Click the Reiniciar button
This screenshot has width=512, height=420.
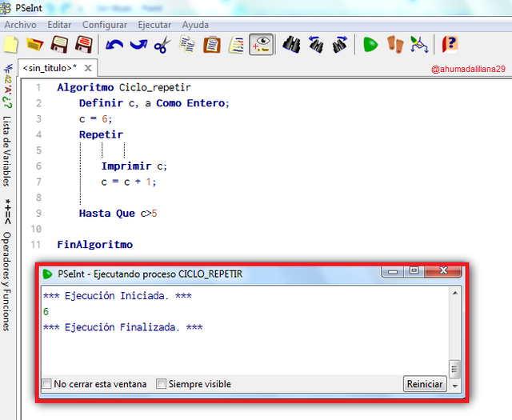click(425, 384)
